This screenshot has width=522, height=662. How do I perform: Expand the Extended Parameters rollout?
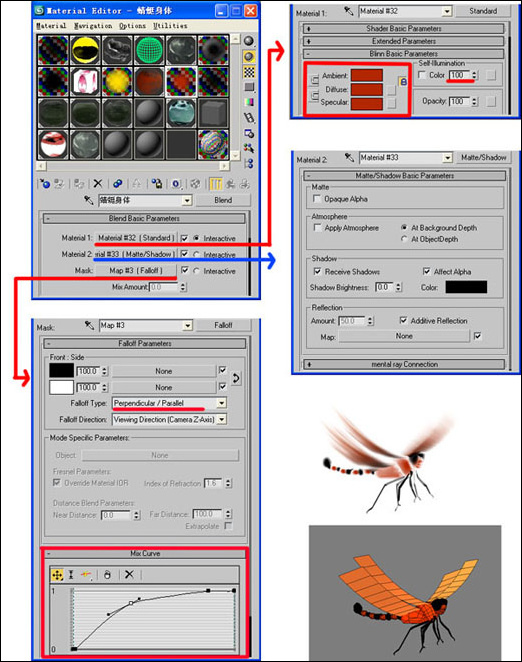point(404,41)
